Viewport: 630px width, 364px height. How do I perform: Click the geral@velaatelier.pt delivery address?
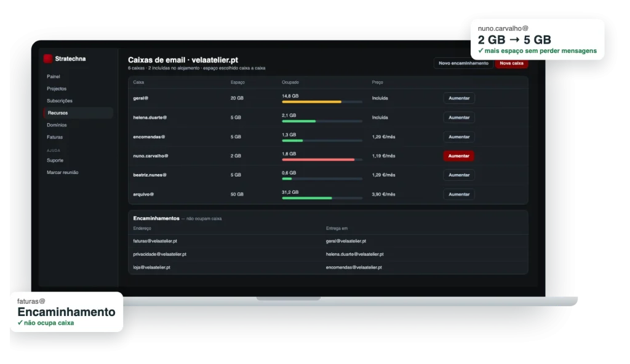point(346,241)
